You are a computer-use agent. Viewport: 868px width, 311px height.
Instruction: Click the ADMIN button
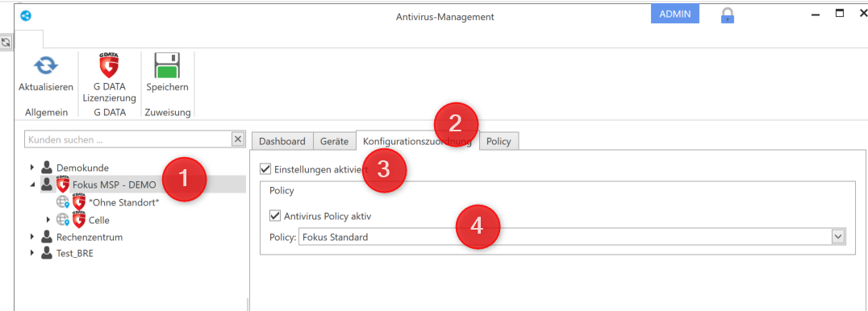coord(675,15)
